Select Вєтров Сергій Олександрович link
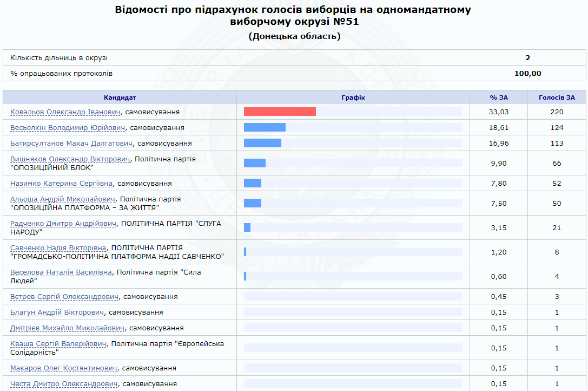Screen dimensions: 588x391 pyautogui.click(x=64, y=297)
